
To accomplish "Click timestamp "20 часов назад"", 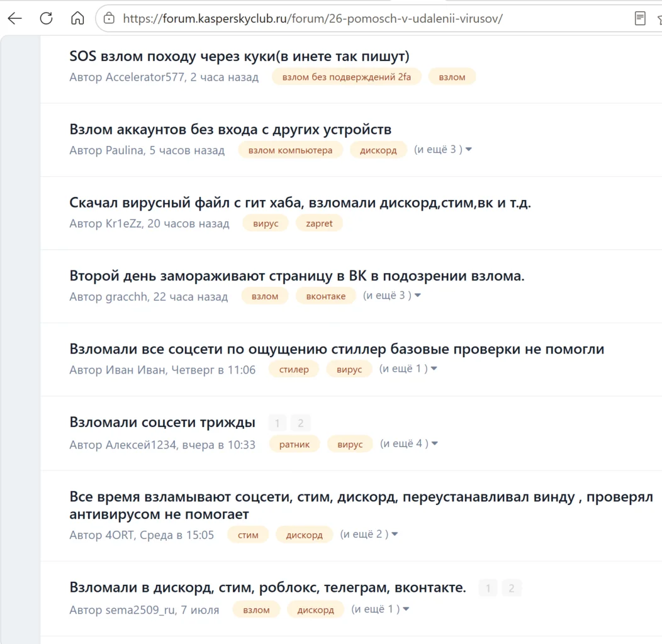I will 188,224.
